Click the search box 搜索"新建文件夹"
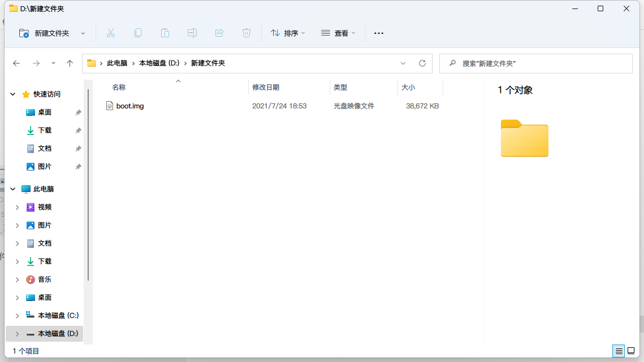This screenshot has height=362, width=644. (x=535, y=63)
